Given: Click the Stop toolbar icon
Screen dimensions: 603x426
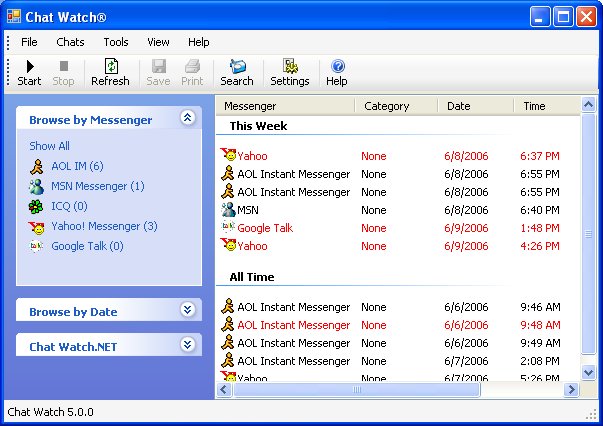Looking at the screenshot, I should [x=64, y=66].
